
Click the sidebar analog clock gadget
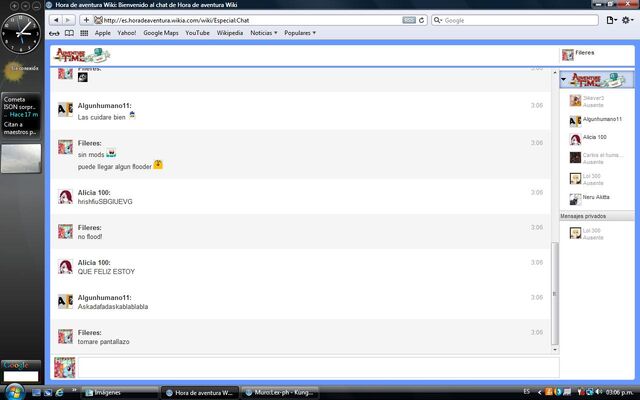[x=21, y=33]
